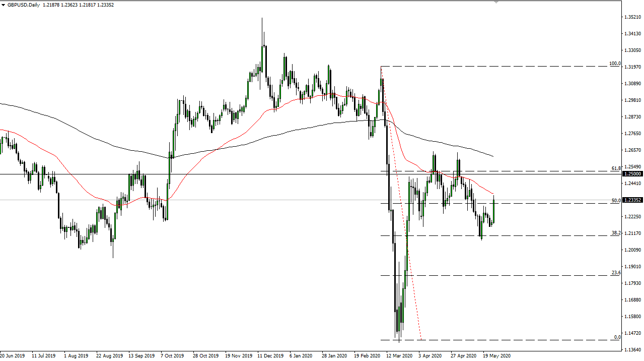This screenshot has height=361, width=644.
Task: Click the 20 Jun 2019 date label
Action: 12,355
